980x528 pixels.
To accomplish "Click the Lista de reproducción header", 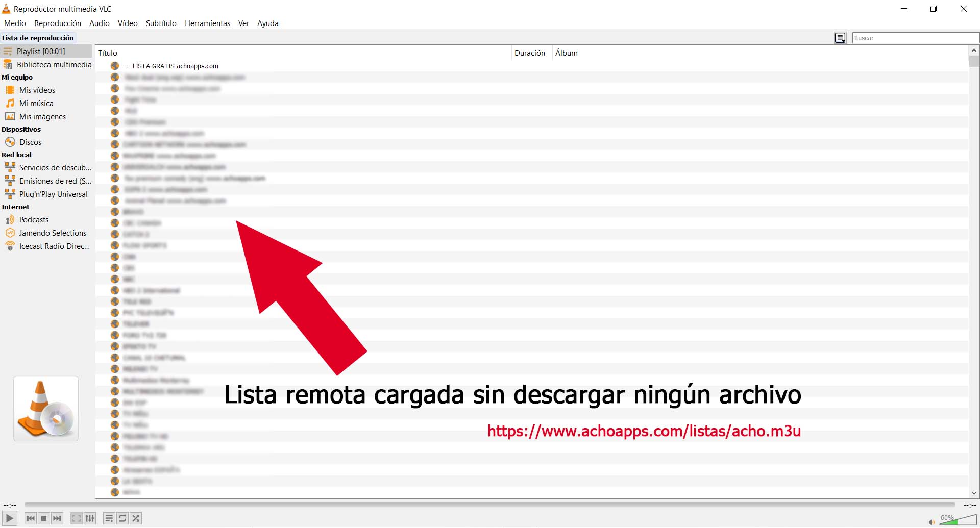I will 38,38.
